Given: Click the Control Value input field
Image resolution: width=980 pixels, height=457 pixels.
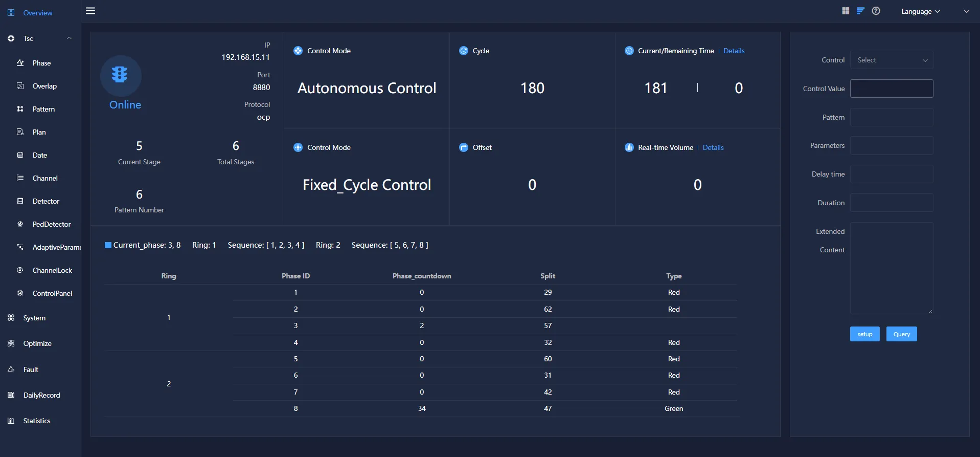Looking at the screenshot, I should pyautogui.click(x=892, y=89).
